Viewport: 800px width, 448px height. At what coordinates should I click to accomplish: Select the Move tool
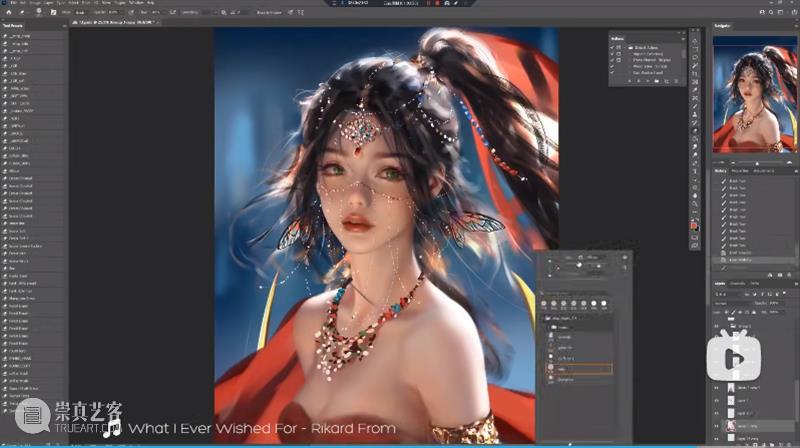[695, 42]
